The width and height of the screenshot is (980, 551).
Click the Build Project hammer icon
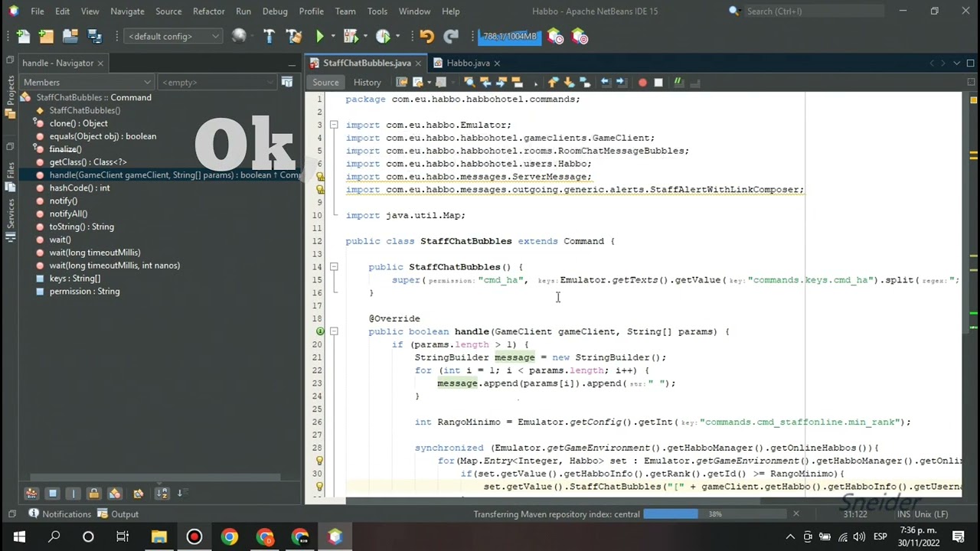pyautogui.click(x=269, y=36)
